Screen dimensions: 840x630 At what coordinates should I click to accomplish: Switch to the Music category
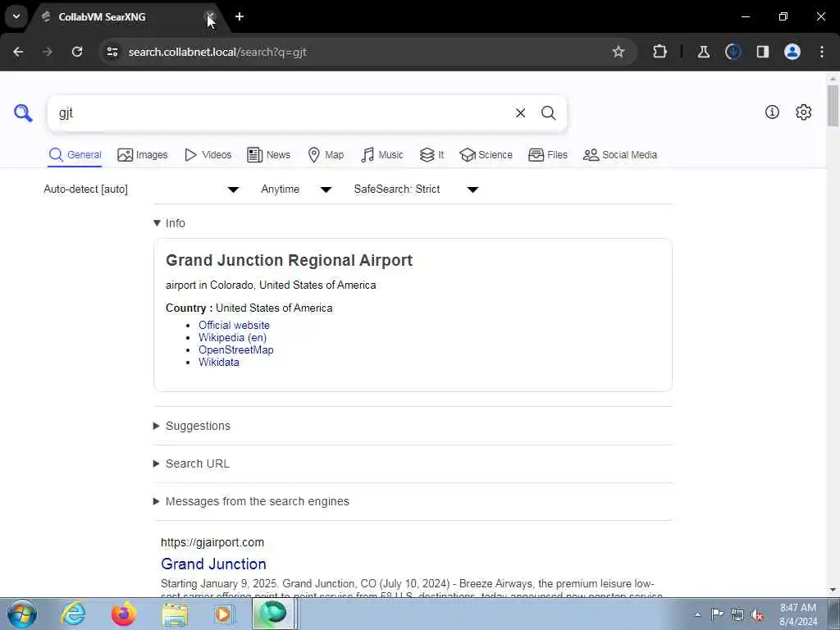coord(382,155)
